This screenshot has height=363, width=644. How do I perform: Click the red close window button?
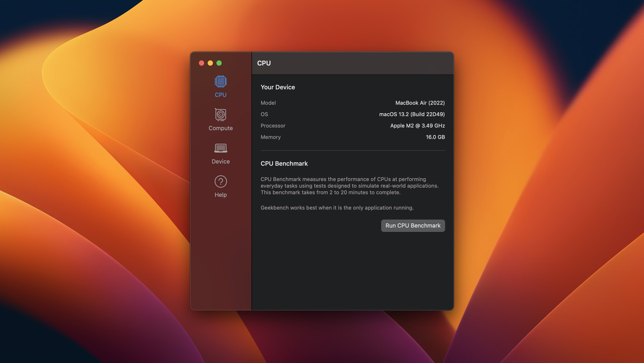pyautogui.click(x=202, y=63)
